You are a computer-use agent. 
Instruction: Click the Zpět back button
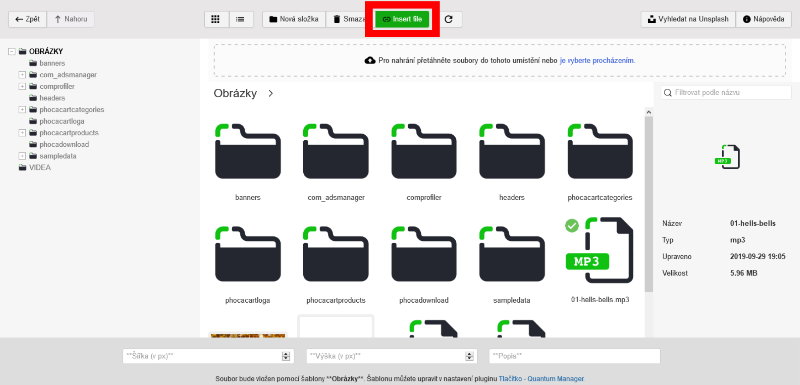tap(28, 19)
